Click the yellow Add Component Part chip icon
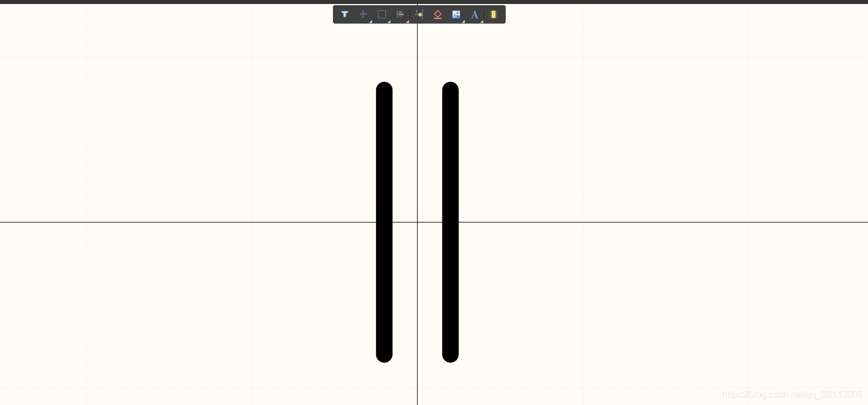This screenshot has width=868, height=405. click(494, 14)
